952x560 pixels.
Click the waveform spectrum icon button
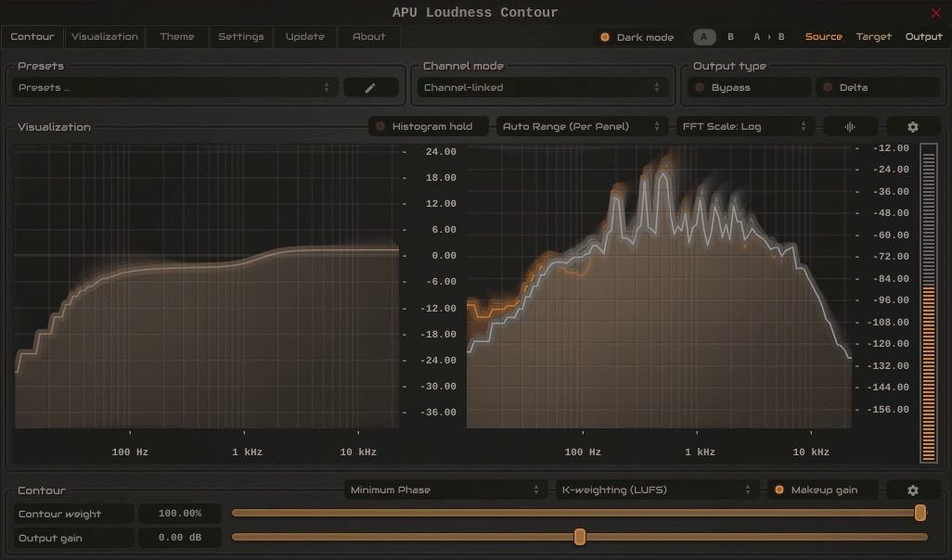tap(850, 127)
